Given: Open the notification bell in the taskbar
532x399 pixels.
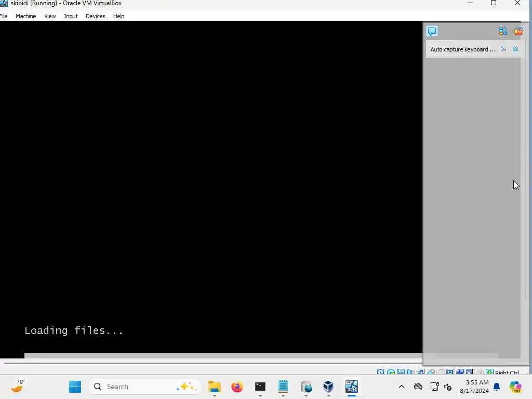Looking at the screenshot, I should 497,387.
